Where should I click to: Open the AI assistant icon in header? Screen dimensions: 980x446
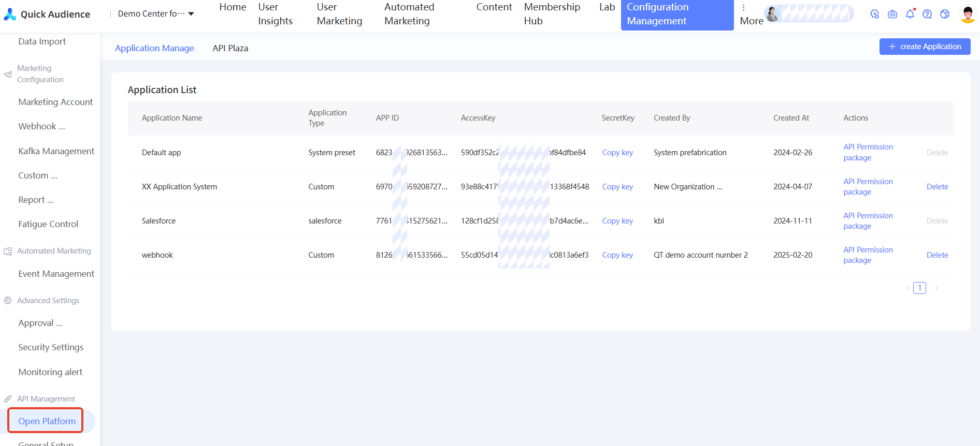(x=875, y=14)
